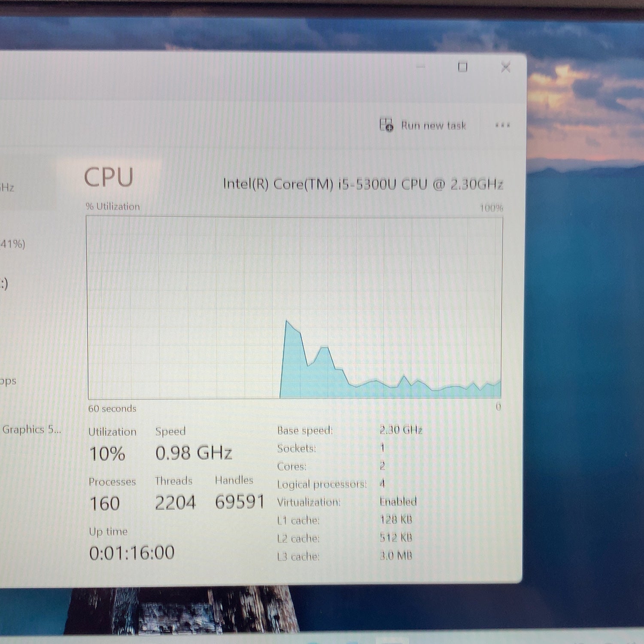Click the L3 cache 3.0 MB value
Viewport: 644px width, 644px height.
pos(396,556)
